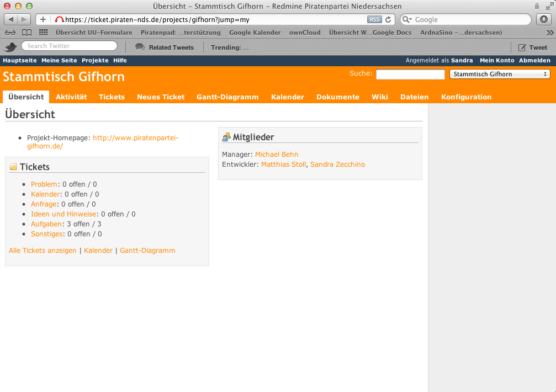Select the Wiki tab
This screenshot has width=556, height=392.
click(380, 97)
